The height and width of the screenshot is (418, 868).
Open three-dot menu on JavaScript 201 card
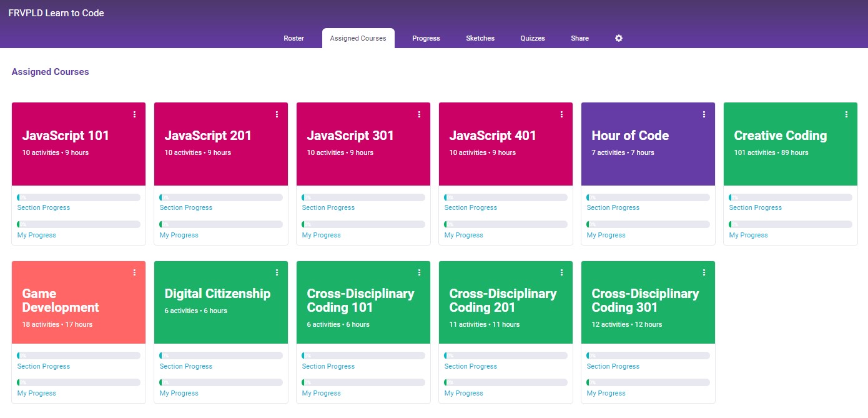click(x=277, y=114)
